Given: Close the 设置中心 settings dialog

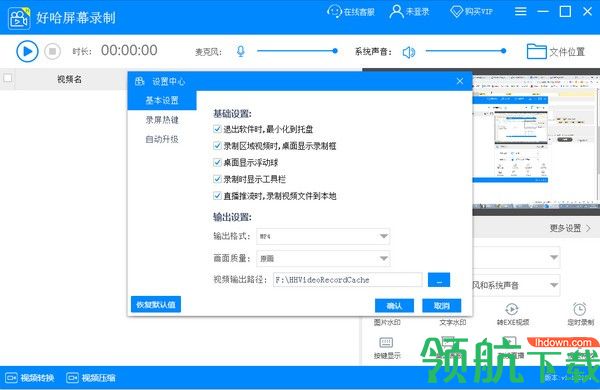Looking at the screenshot, I should pyautogui.click(x=460, y=81).
